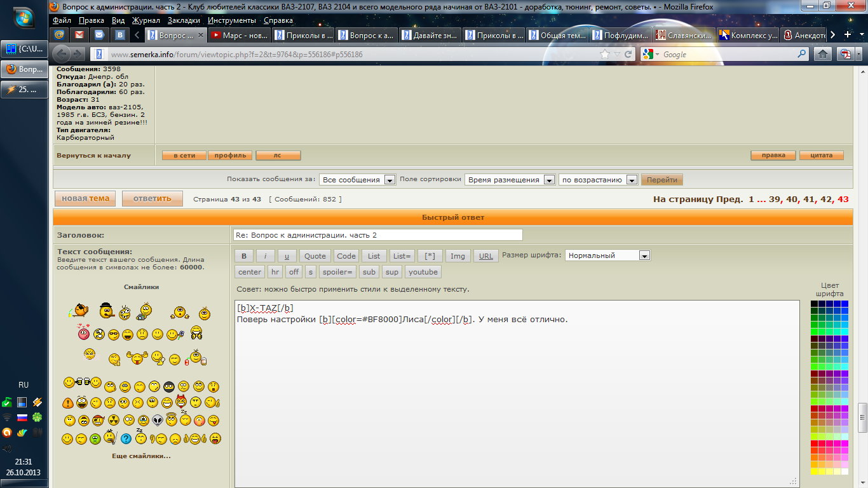Open 'Время размещения' sort field dropdown

[x=510, y=180]
